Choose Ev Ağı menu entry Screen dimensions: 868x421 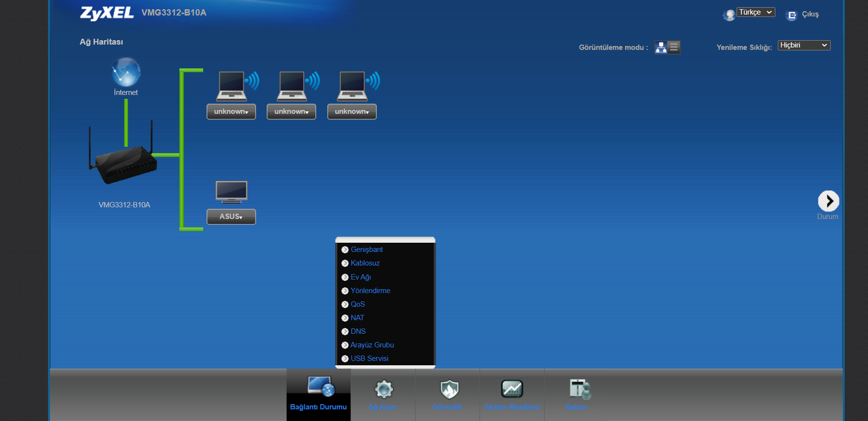click(361, 277)
